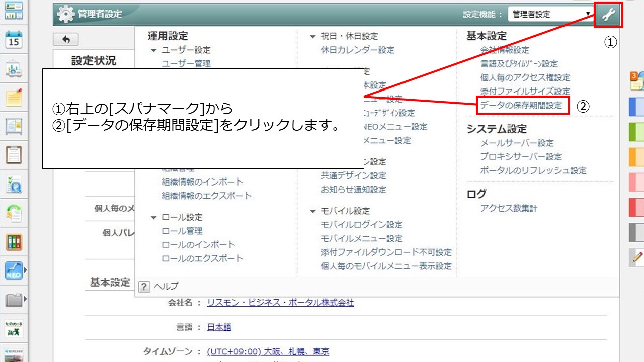This screenshot has height=362, width=644.
Task: Open the bulletin board icon in sidebar
Action: [x=14, y=126]
